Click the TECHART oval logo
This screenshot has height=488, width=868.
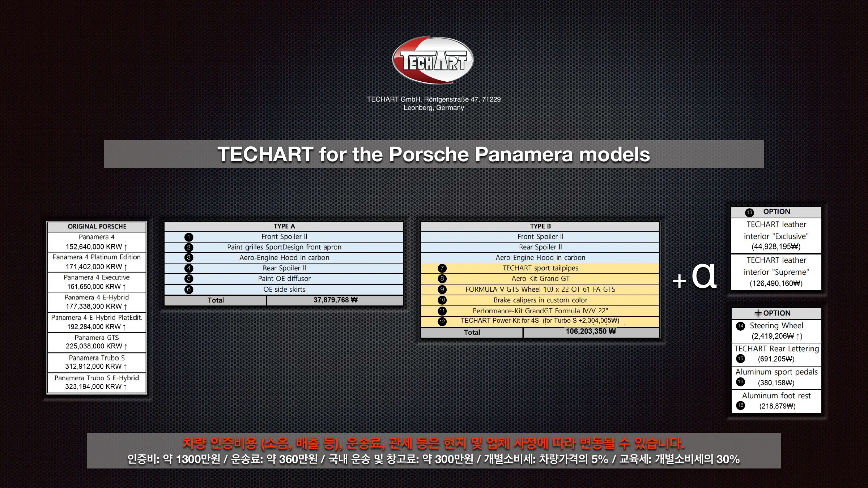[433, 60]
